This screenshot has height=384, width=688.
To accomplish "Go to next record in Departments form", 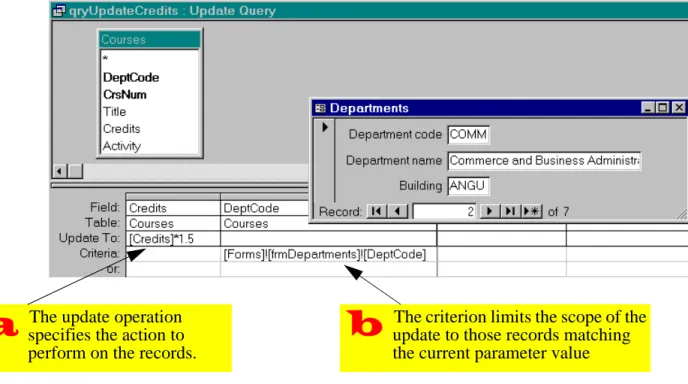I will click(x=489, y=212).
